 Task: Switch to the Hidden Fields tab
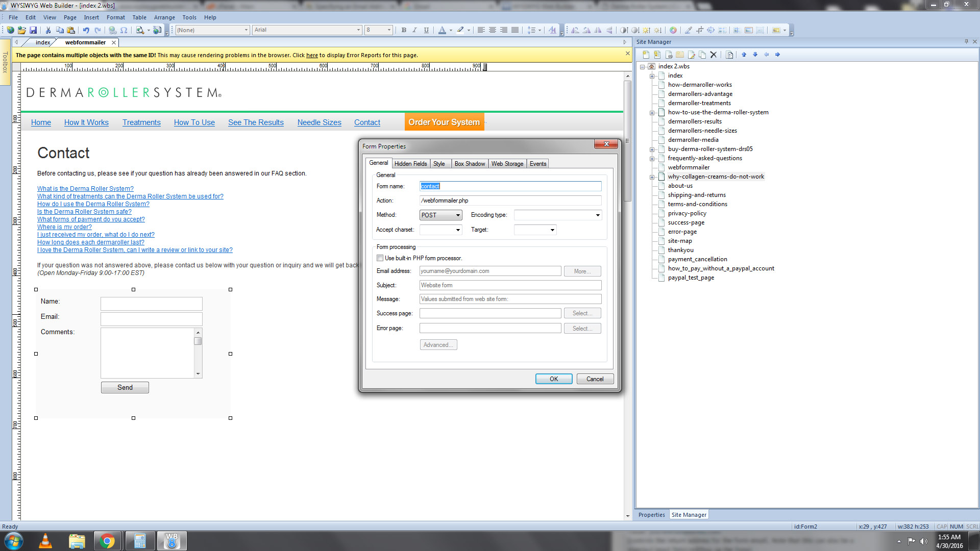410,164
